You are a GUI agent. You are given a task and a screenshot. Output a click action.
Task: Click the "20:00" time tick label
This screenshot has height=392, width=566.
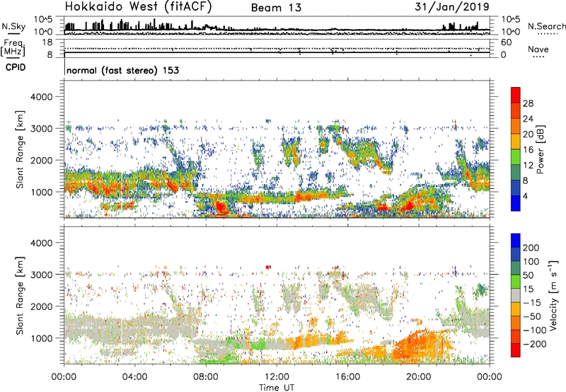point(419,377)
